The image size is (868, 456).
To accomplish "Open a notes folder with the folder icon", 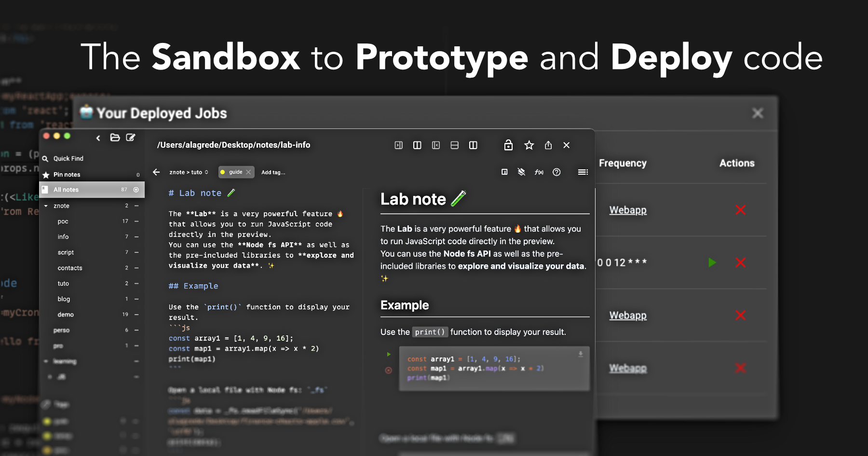I will (115, 138).
